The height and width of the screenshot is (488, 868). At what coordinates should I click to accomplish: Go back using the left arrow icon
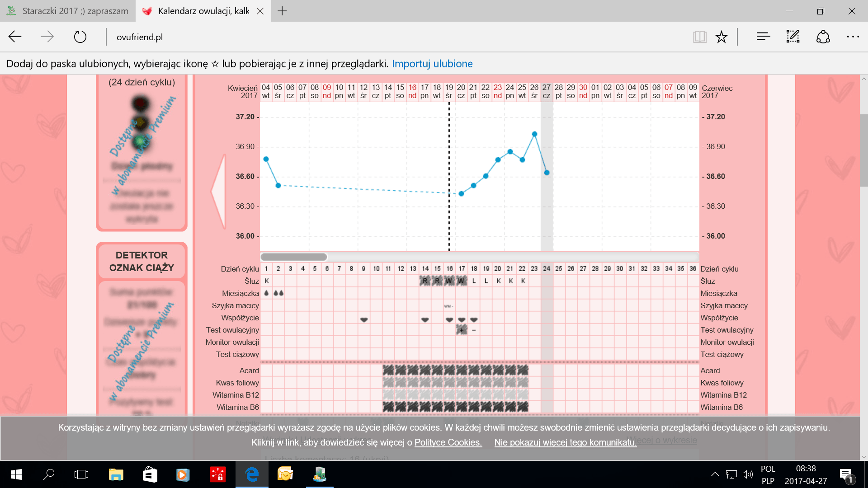pos(15,37)
